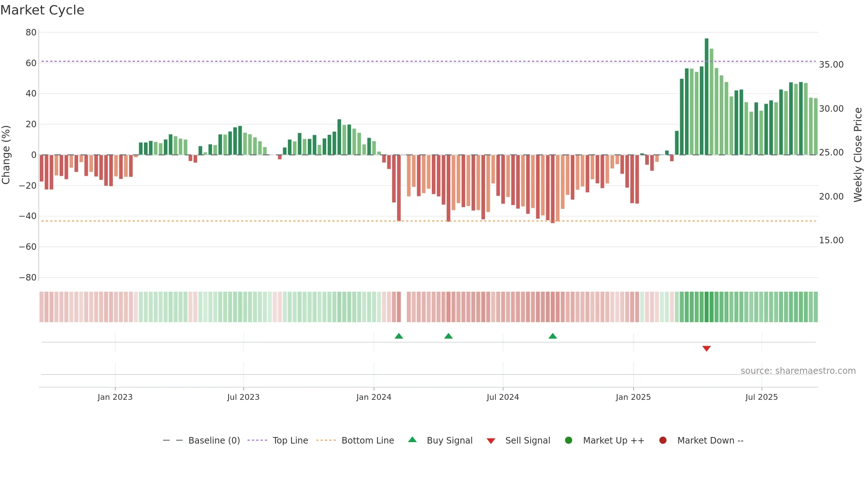Screen dimensions: 868x488
Task: Click the Market Cycle chart title
Action: (x=42, y=10)
